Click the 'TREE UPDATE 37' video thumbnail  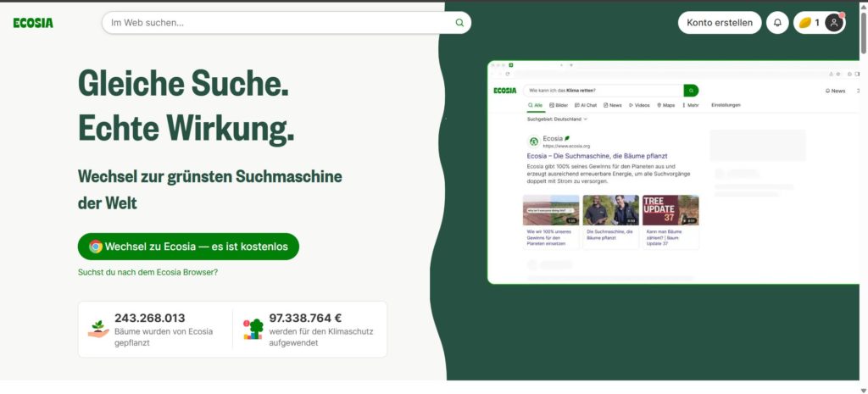click(x=670, y=210)
